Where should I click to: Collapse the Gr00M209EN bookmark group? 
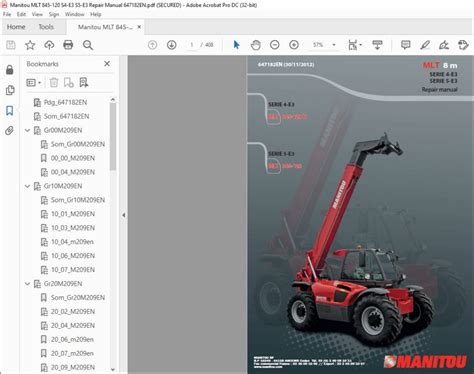point(28,130)
